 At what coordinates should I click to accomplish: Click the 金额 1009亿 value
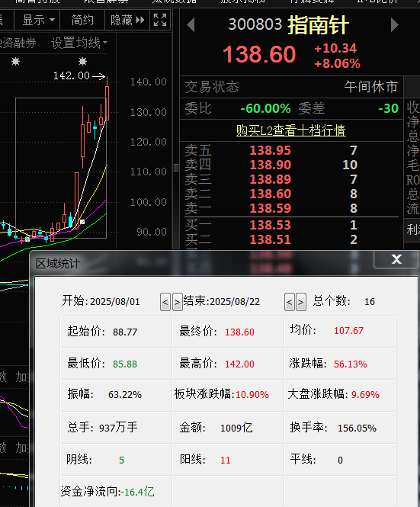click(236, 428)
